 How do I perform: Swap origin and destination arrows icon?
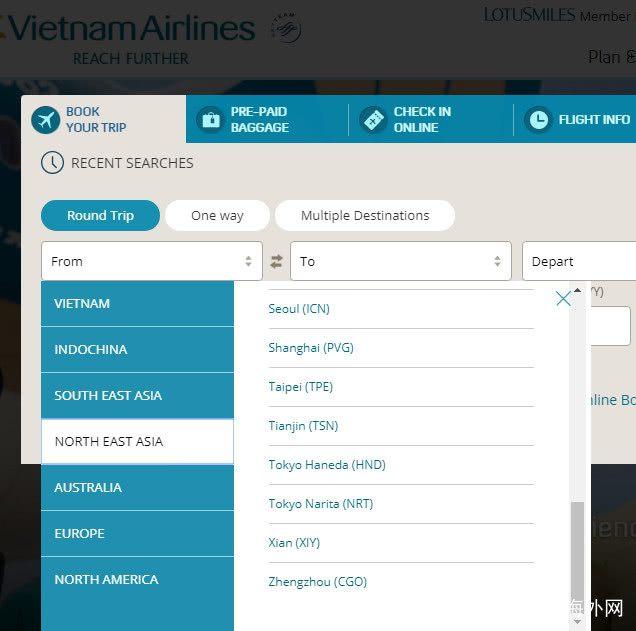[276, 262]
